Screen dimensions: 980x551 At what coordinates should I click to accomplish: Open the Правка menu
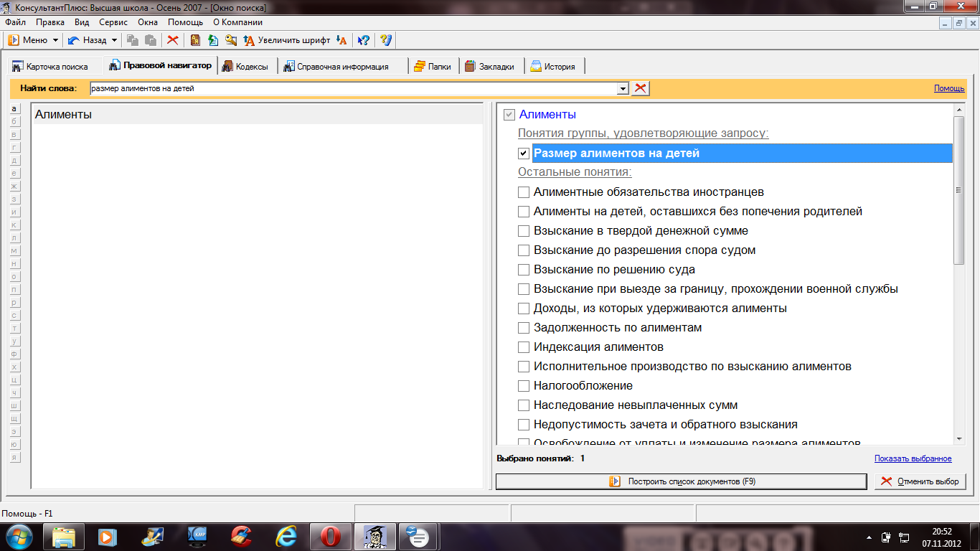click(50, 22)
